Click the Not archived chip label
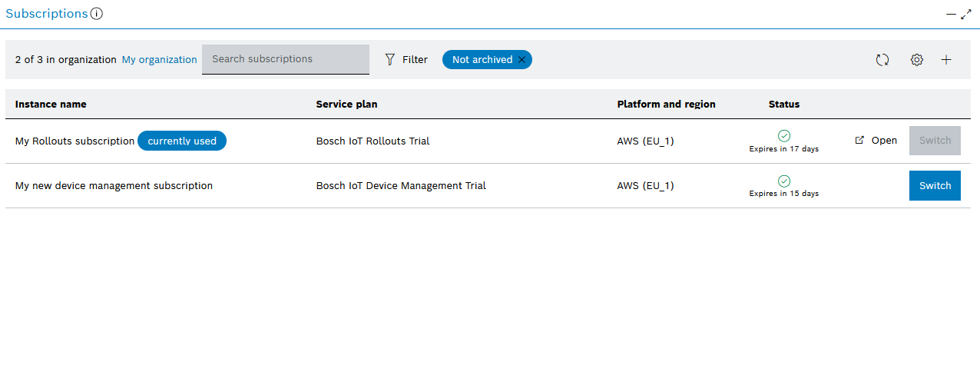This screenshot has width=980, height=392. tap(482, 59)
